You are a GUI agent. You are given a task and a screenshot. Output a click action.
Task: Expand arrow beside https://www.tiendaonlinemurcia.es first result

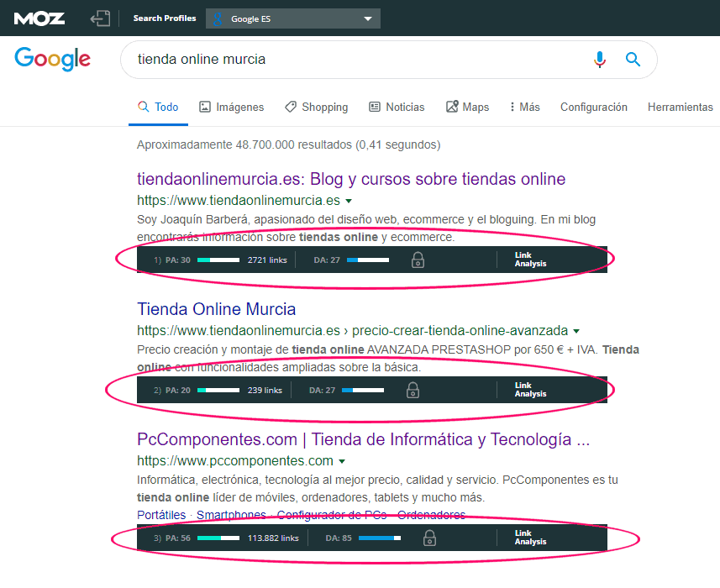[349, 201]
